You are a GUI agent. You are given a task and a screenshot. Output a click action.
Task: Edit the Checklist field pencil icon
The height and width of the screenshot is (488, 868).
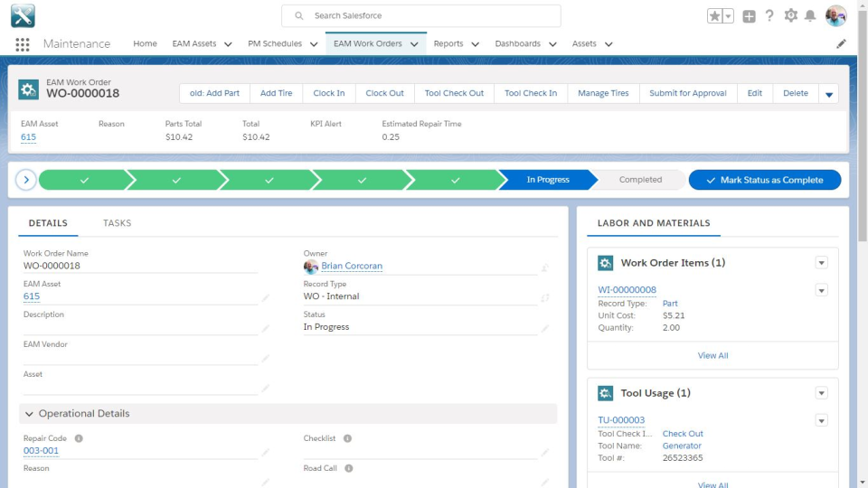[545, 452]
